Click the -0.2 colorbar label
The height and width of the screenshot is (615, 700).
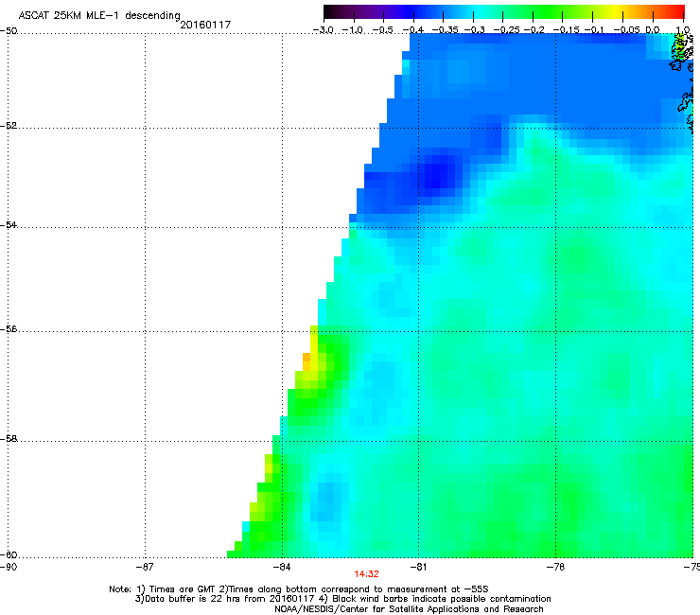[x=534, y=30]
